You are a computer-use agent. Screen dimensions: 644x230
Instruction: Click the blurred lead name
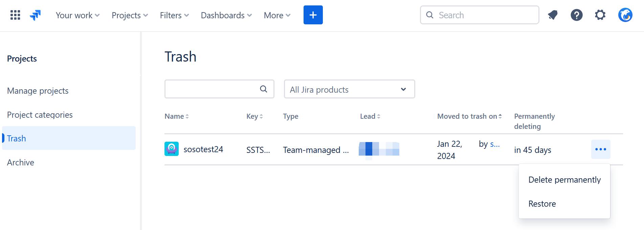(379, 149)
